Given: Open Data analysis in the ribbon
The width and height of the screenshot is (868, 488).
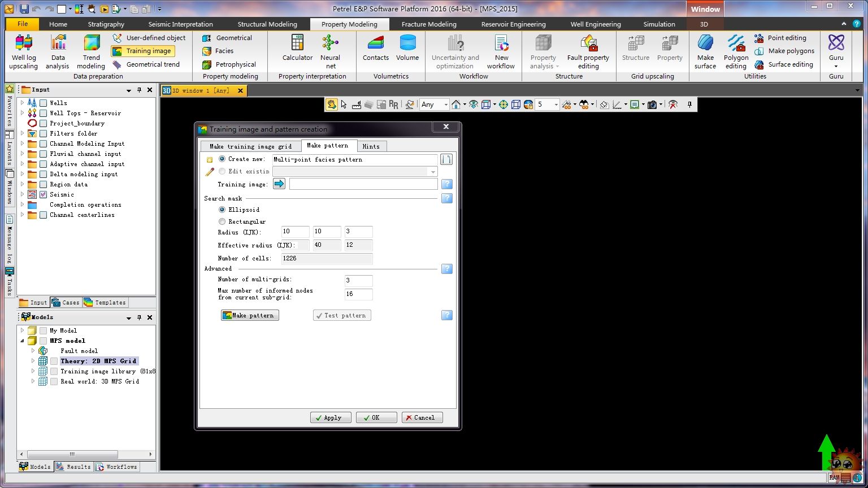Looking at the screenshot, I should (x=58, y=51).
